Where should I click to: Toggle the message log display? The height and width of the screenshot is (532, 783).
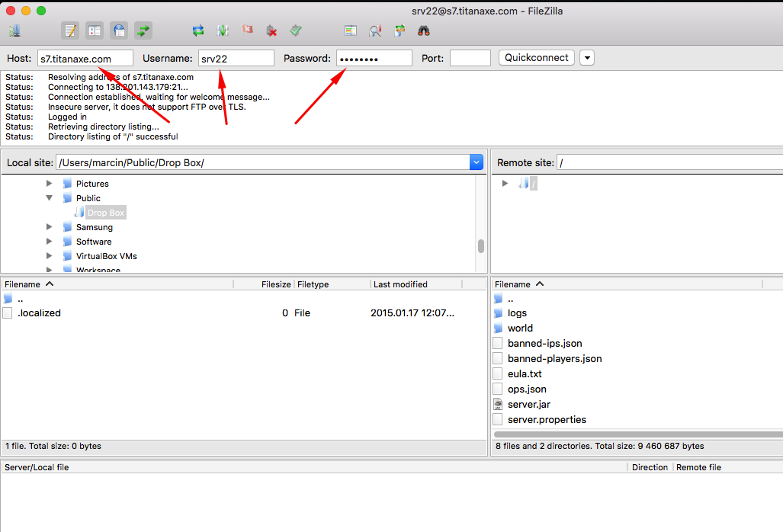coord(71,31)
